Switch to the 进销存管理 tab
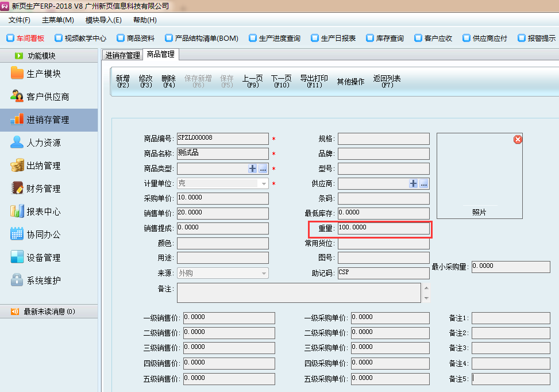559x392 pixels. coord(122,55)
